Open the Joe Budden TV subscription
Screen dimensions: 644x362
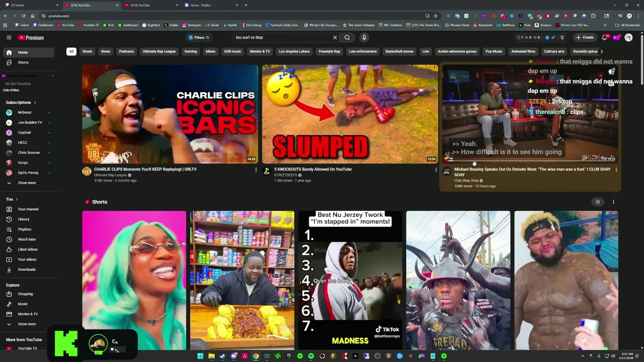coord(29,123)
